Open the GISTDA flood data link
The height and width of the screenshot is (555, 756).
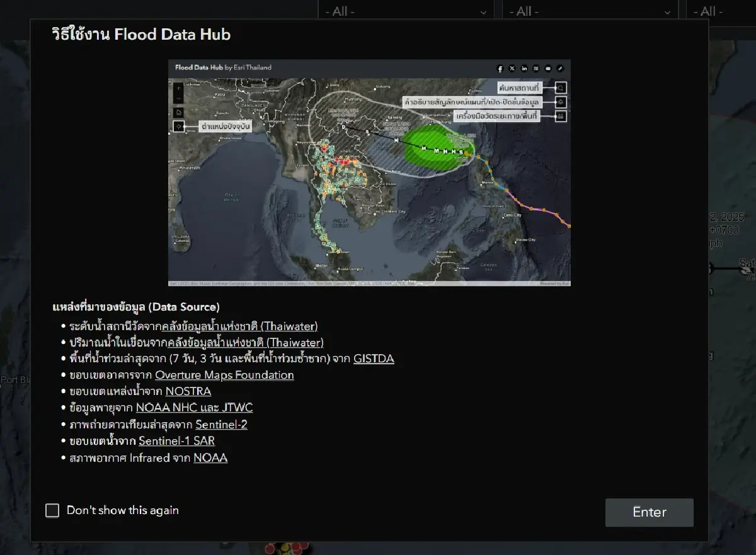point(375,358)
